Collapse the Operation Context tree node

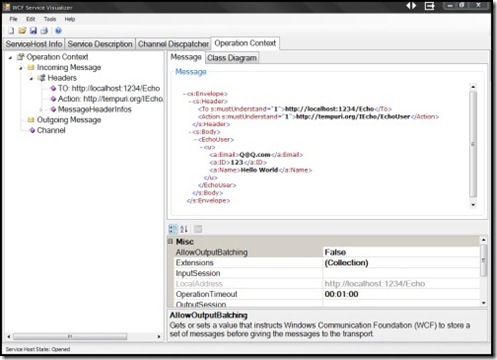point(10,58)
